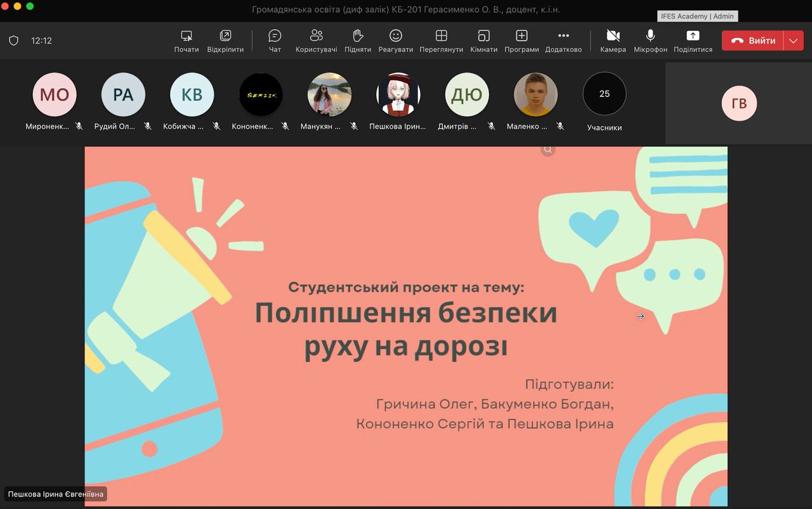
Task: Open the Додатково more options menu
Action: tap(563, 41)
